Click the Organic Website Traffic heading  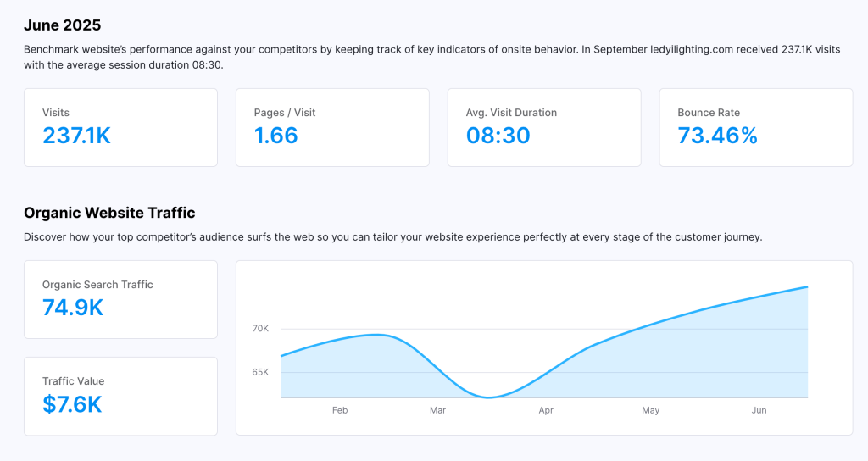pos(109,213)
